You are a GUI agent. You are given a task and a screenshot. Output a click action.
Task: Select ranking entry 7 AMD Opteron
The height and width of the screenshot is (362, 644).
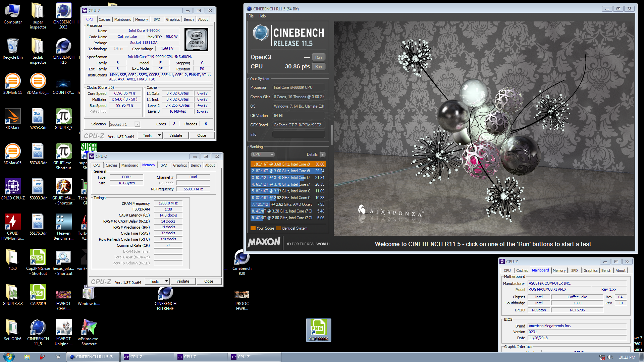tap(288, 204)
